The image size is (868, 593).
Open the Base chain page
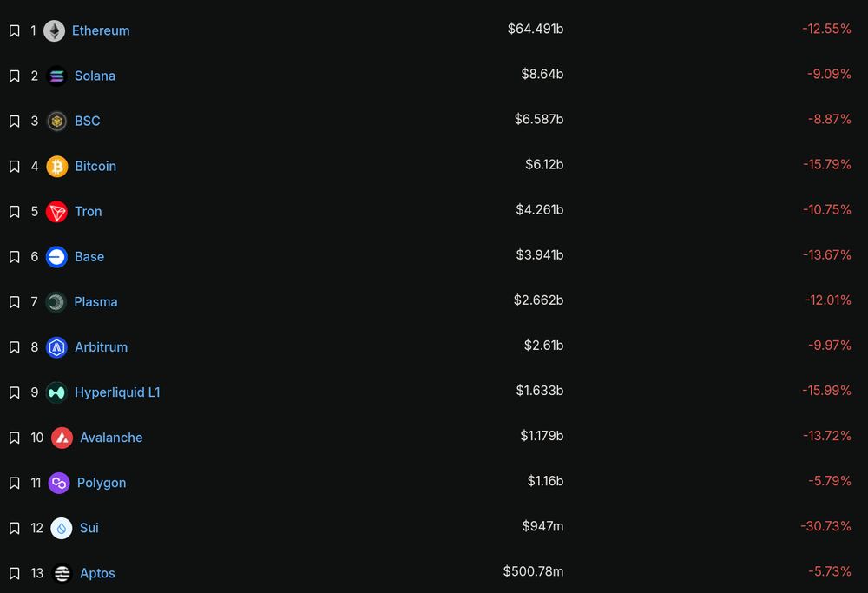(x=89, y=256)
